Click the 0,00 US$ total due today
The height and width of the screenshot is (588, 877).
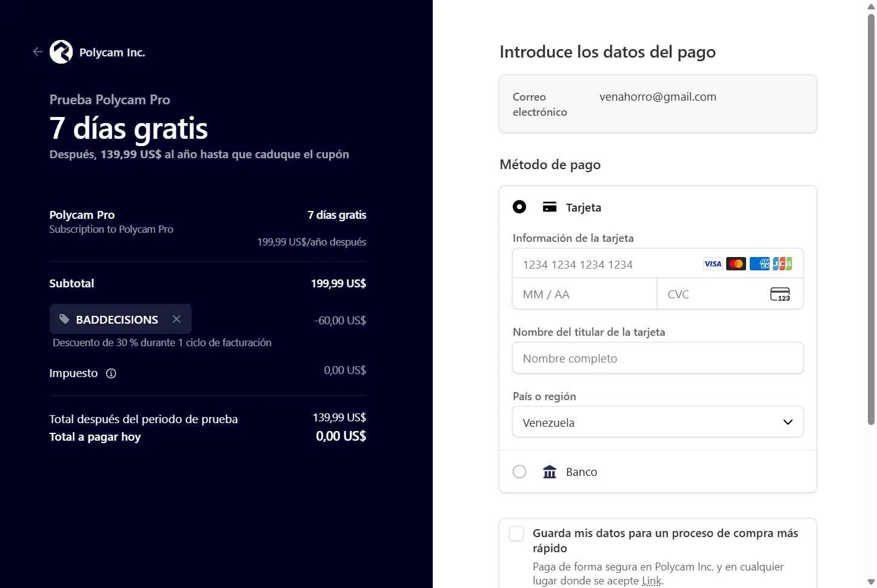point(341,436)
